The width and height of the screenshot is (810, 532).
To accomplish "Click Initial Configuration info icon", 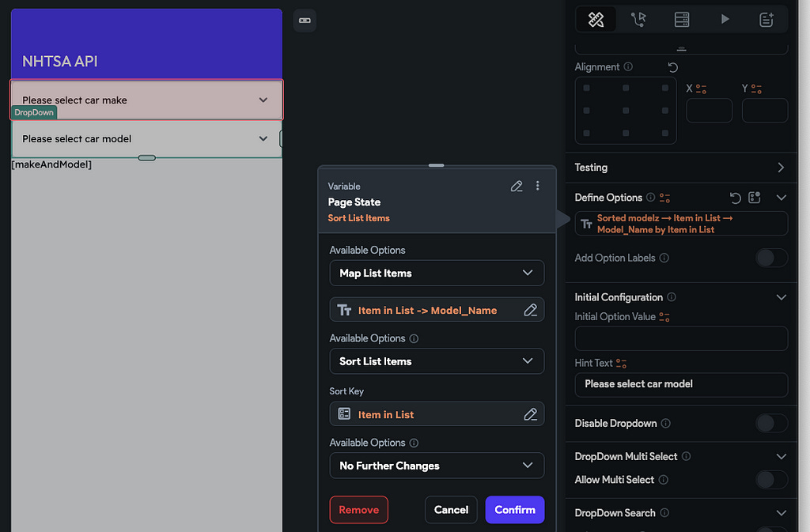I will pyautogui.click(x=671, y=296).
